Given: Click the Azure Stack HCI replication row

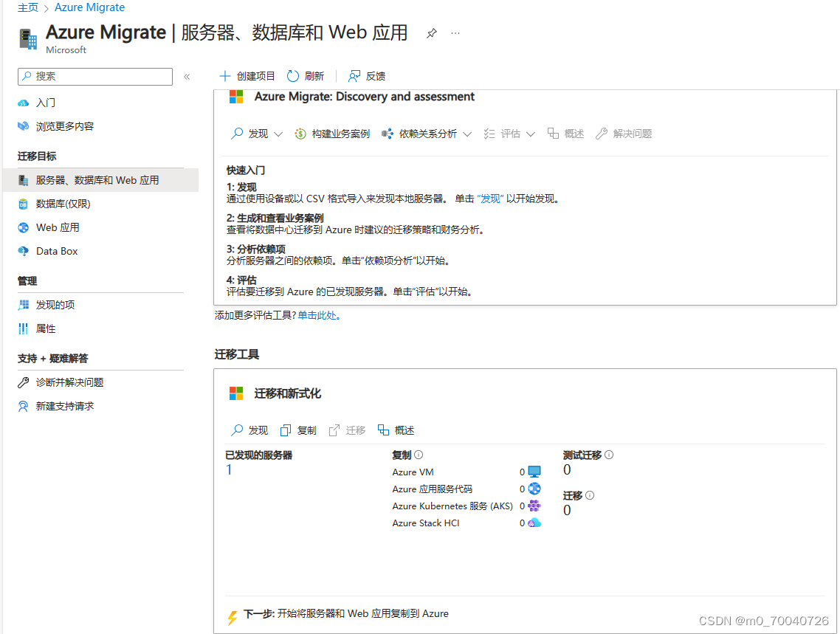Looking at the screenshot, I should coord(467,523).
